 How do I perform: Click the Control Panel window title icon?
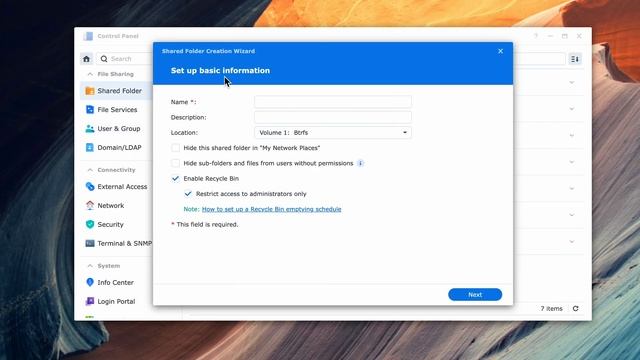[x=88, y=36]
